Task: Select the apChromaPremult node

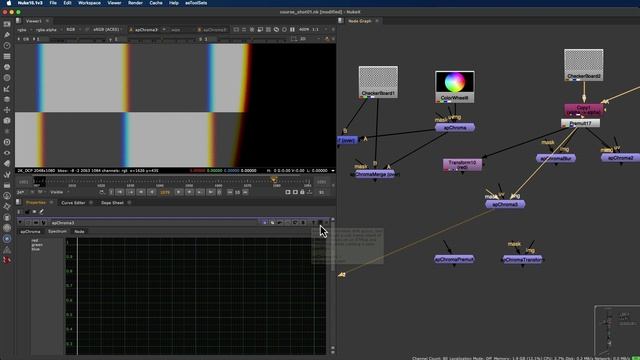Action: pos(454,259)
